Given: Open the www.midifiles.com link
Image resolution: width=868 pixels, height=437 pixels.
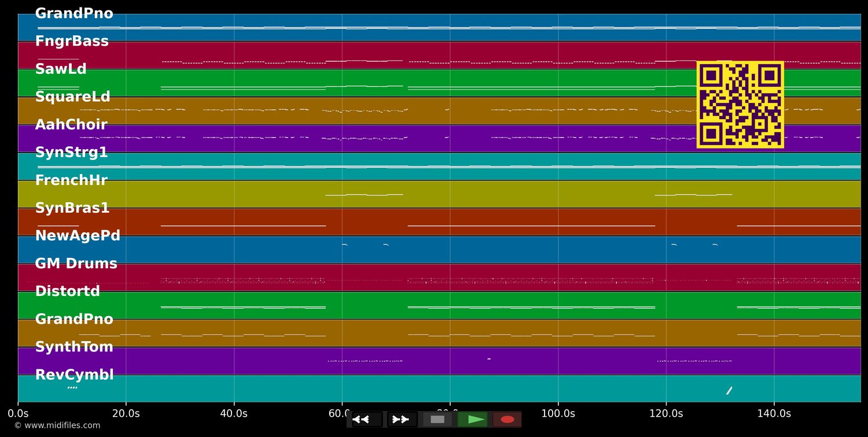Looking at the screenshot, I should 57,425.
